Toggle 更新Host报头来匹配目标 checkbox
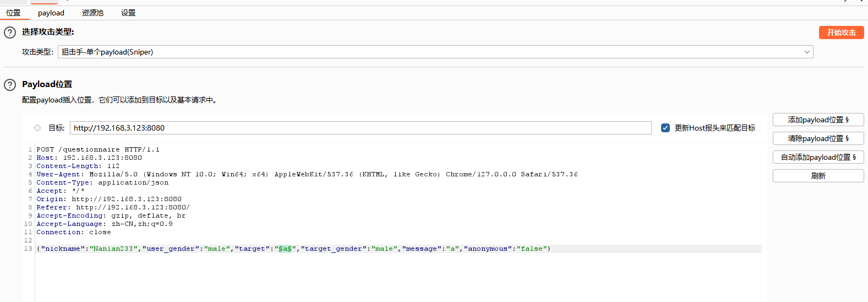Viewport: 868px width, 302px height. point(665,128)
